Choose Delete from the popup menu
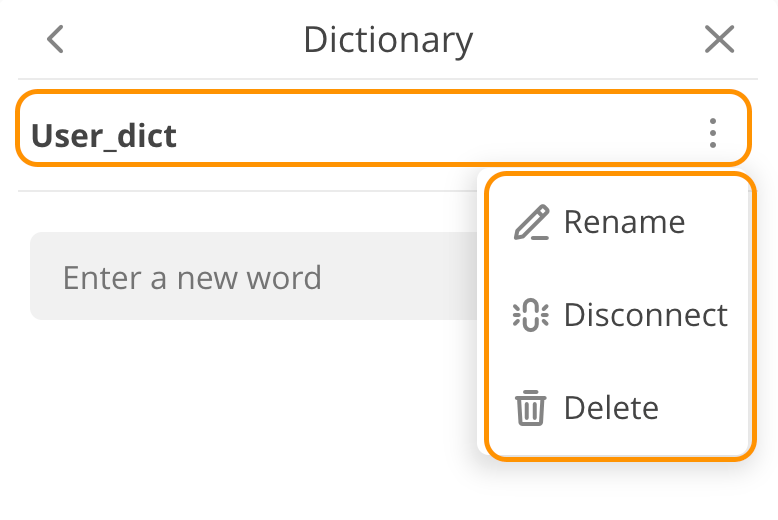Screen dimensions: 778x520 click(x=620, y=408)
